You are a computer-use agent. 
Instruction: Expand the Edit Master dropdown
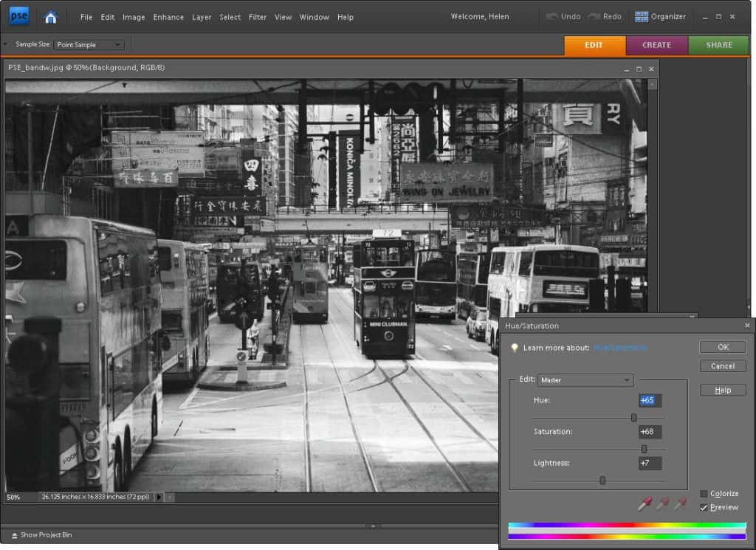coord(585,380)
